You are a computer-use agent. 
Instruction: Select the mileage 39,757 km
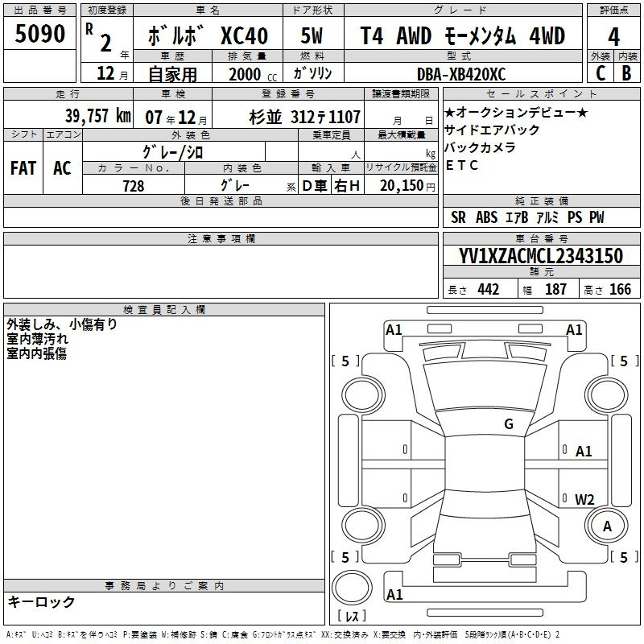pos(98,116)
